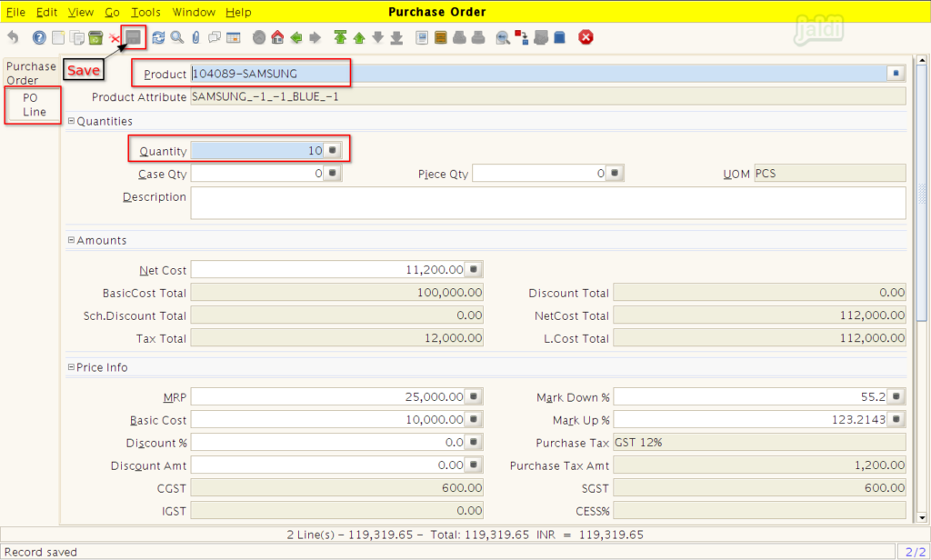
Task: Click the red cross delete-selection toolbar icon
Action: point(114,38)
